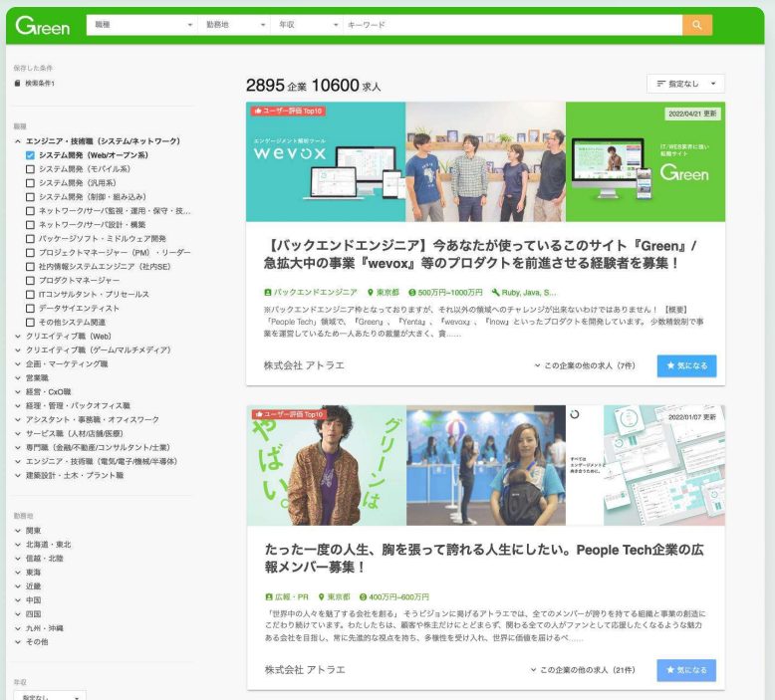Collapse エンジニア・技術職（システム/ネットワーク） category
This screenshot has height=700, width=775.
click(x=18, y=141)
